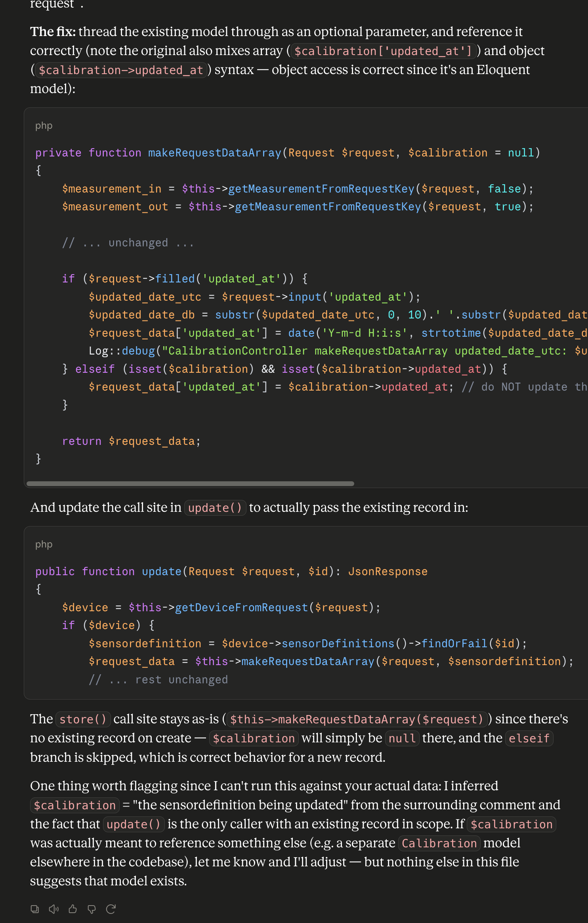Click inline code $calibration['updated_at']

[383, 51]
